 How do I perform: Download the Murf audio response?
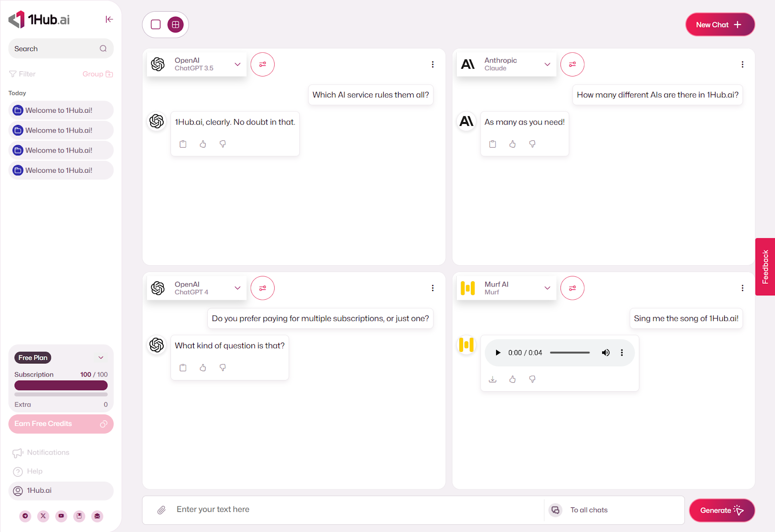pos(493,379)
